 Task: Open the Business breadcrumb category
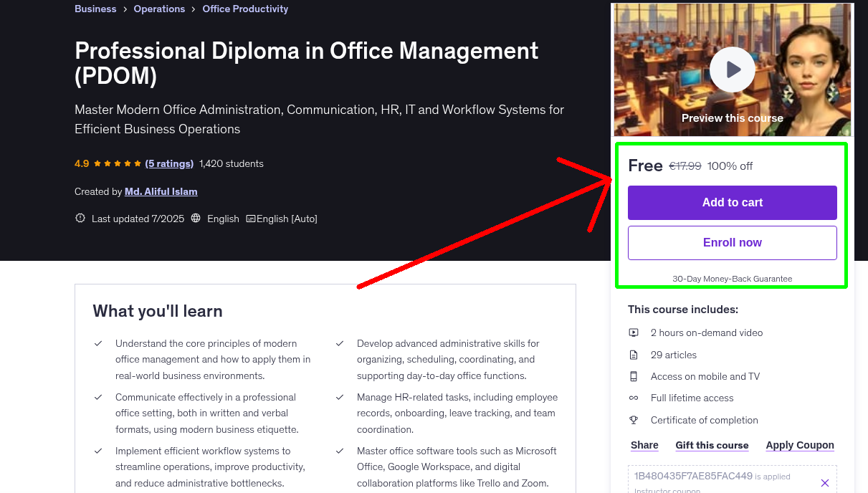coord(95,9)
